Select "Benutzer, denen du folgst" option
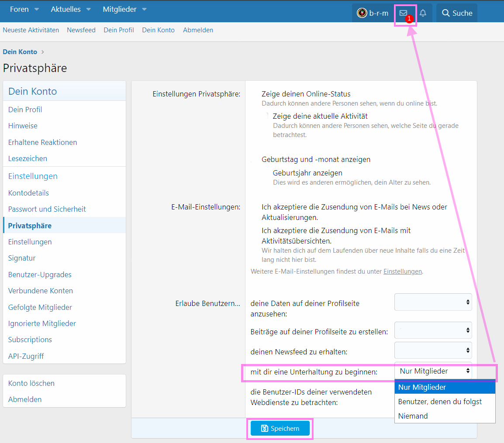Viewport: 504px width, 443px height. click(x=439, y=402)
